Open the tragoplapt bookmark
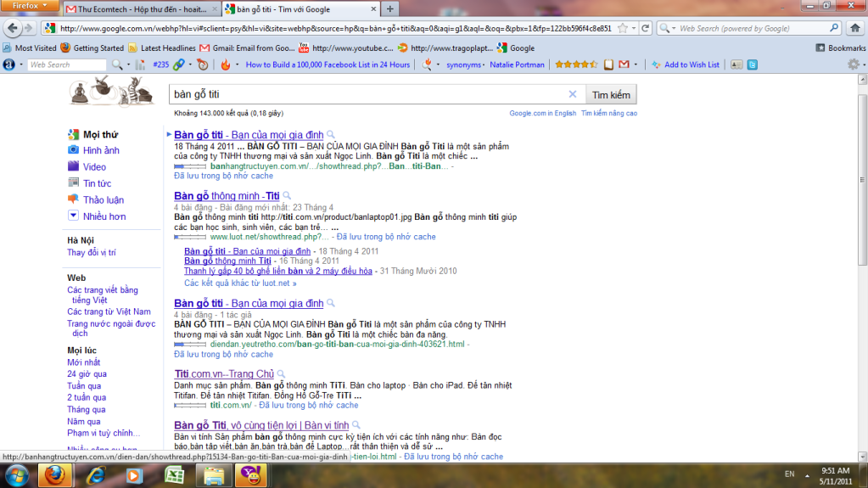The width and height of the screenshot is (868, 488). [445, 48]
